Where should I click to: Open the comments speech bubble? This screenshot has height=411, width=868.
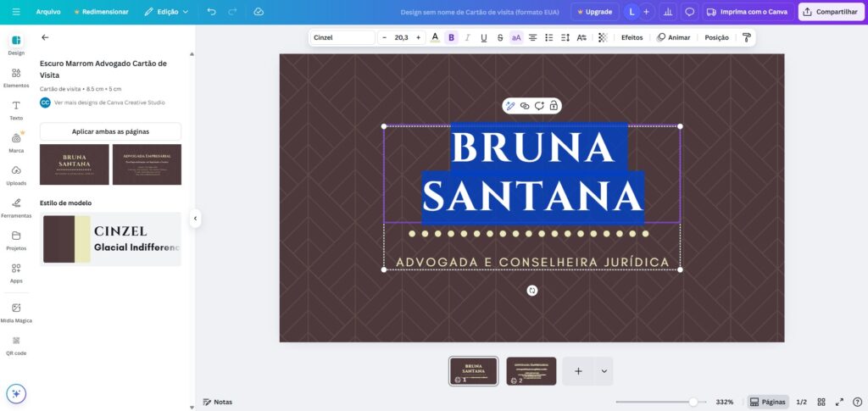689,12
